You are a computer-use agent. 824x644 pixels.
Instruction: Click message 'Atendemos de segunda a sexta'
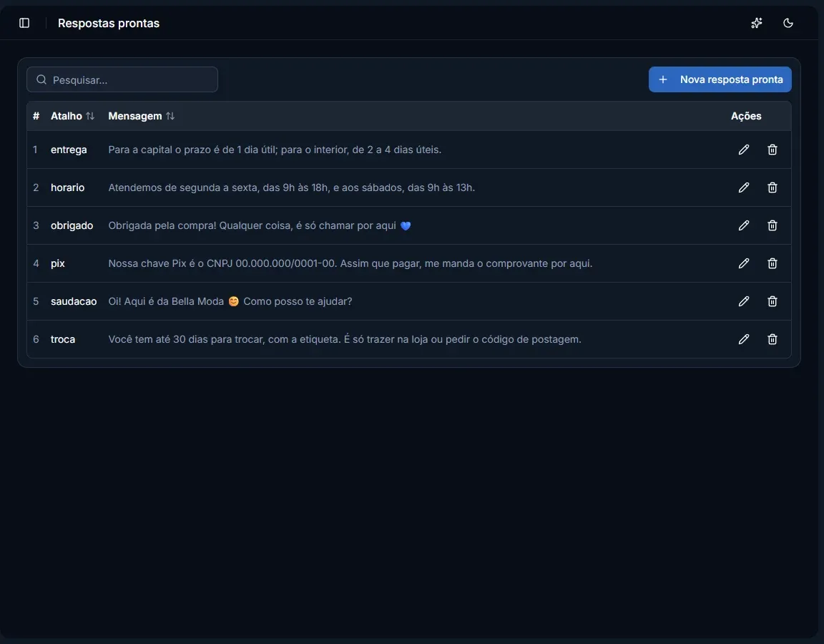[292, 187]
